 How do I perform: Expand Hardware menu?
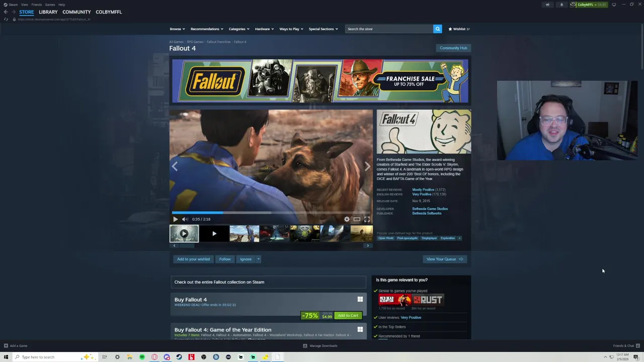tap(264, 29)
